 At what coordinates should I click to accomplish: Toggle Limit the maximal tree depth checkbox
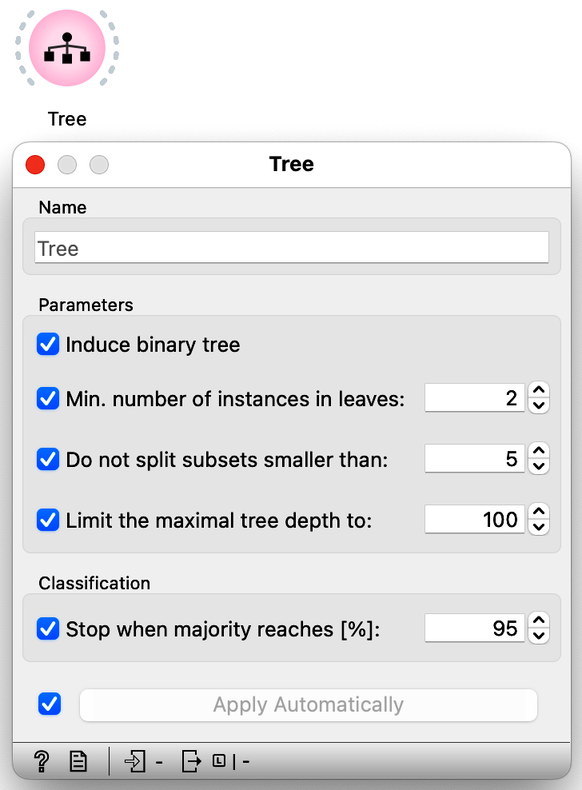(48, 520)
